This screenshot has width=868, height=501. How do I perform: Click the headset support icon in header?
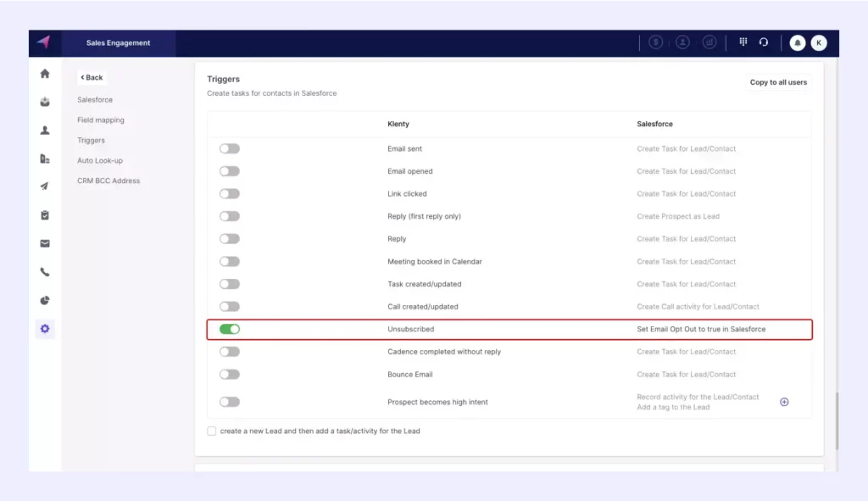click(x=764, y=42)
